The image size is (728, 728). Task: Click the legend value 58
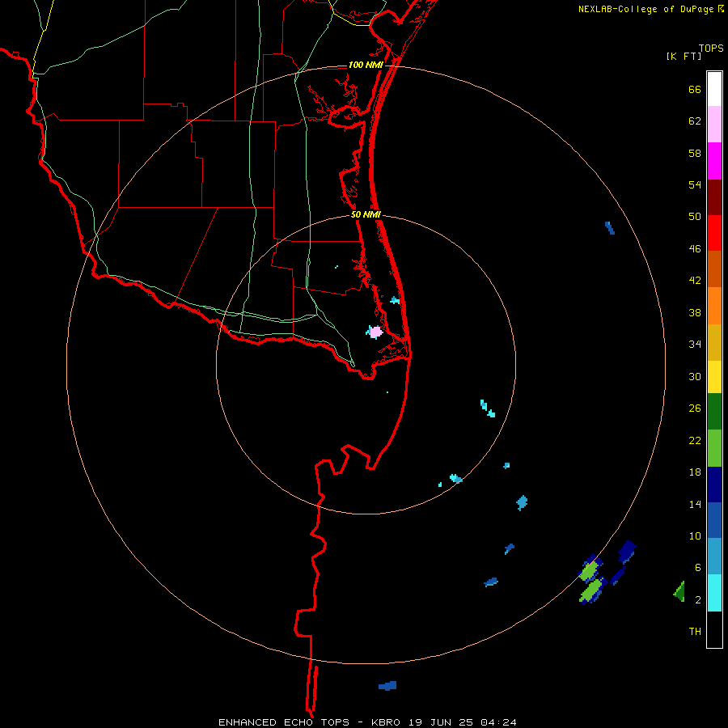[x=695, y=153]
